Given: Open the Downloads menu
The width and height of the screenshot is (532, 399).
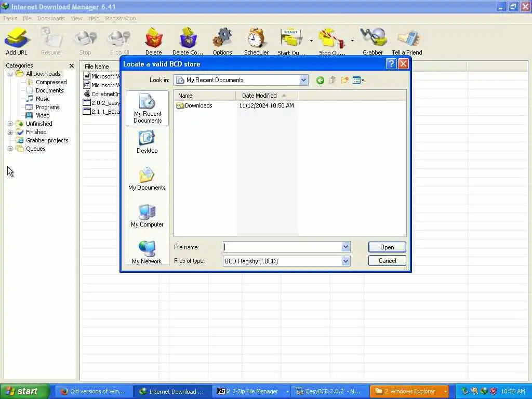Looking at the screenshot, I should pos(51,18).
